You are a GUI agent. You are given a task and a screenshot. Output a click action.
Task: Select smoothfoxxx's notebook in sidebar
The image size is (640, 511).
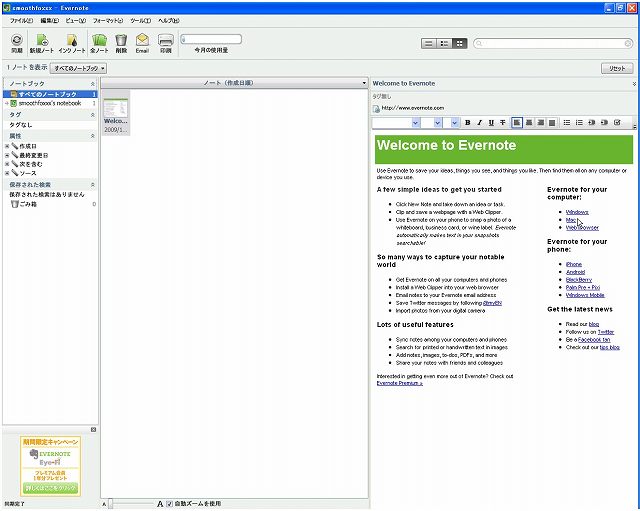click(50, 103)
